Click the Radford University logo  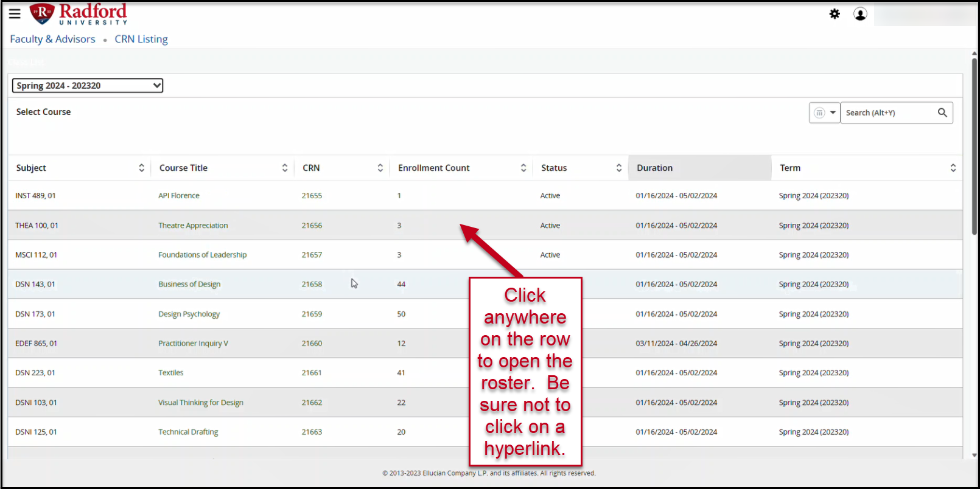[x=79, y=14]
